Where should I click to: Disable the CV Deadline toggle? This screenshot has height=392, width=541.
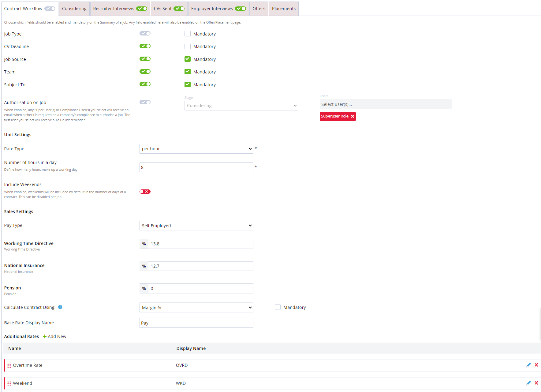(145, 46)
